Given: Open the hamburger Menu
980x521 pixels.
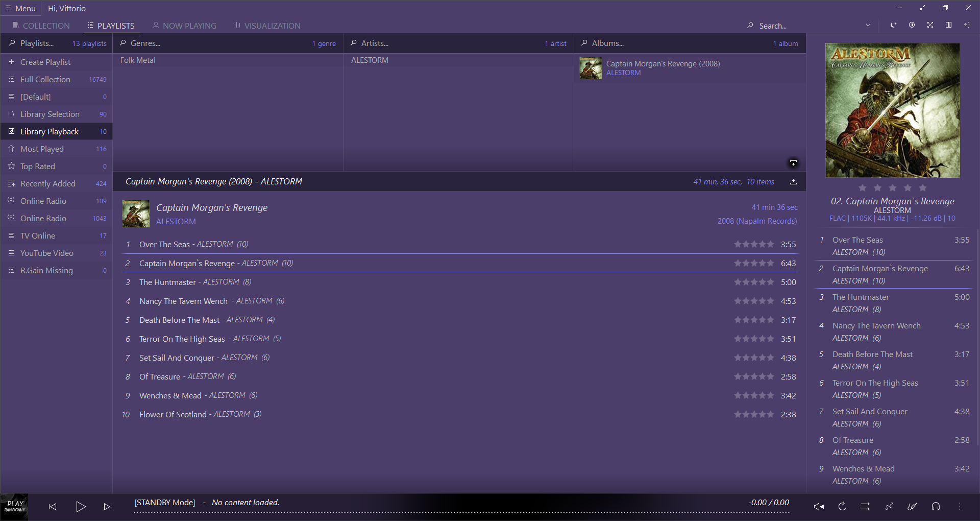Looking at the screenshot, I should [x=20, y=8].
